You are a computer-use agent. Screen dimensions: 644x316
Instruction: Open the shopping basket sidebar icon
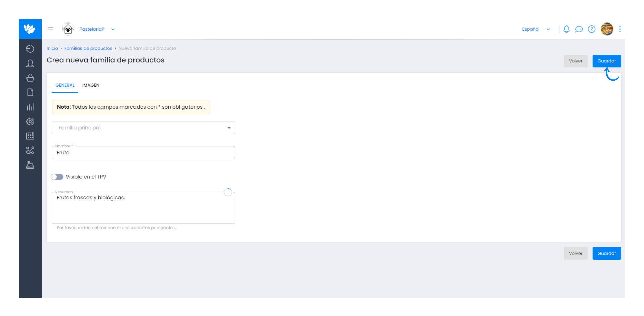(x=30, y=78)
